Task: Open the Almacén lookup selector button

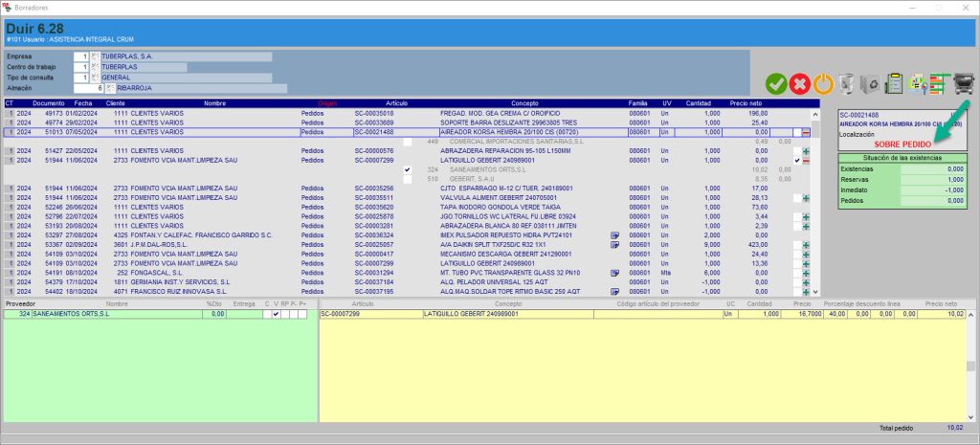Action: [110, 88]
